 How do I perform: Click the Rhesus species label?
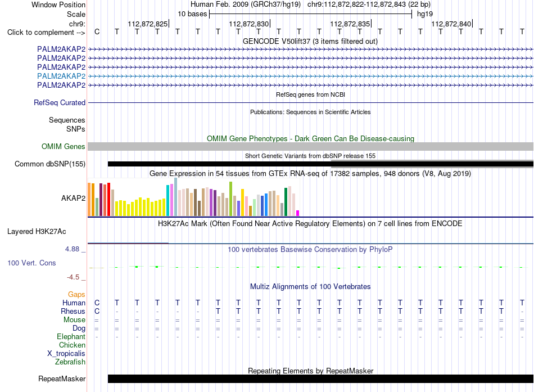[73, 311]
